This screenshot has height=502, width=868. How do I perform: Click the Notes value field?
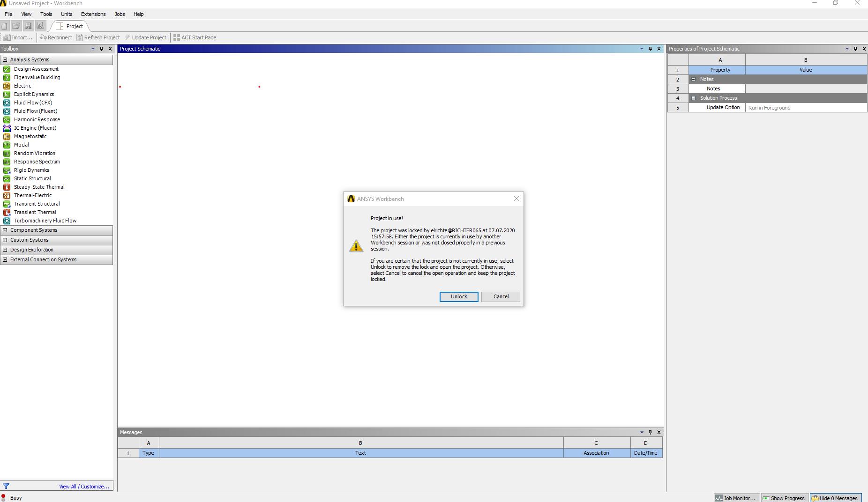(806, 89)
